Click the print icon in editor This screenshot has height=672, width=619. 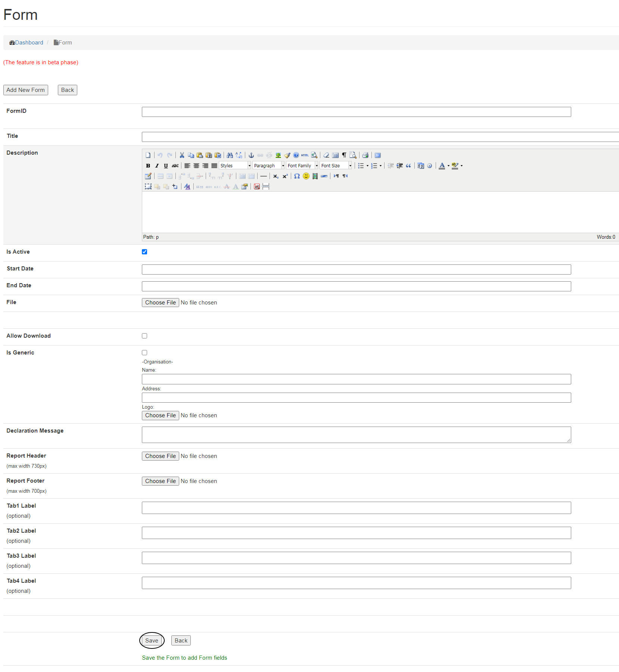point(365,155)
